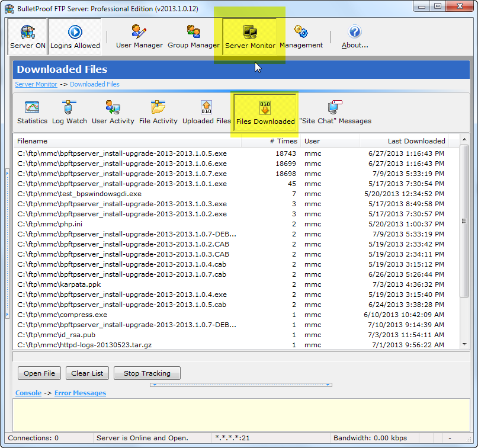Screen dimensions: 478x448
Task: Click the list scrollbar up arrow
Action: tap(464, 140)
